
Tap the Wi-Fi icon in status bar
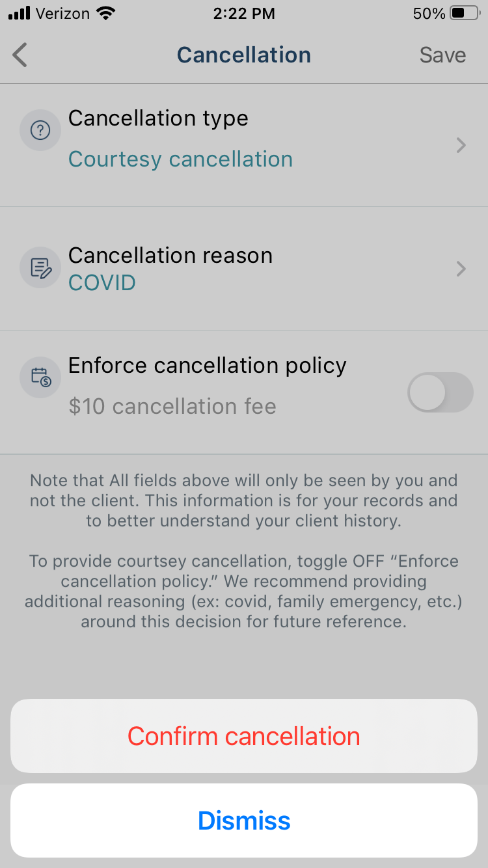[104, 13]
